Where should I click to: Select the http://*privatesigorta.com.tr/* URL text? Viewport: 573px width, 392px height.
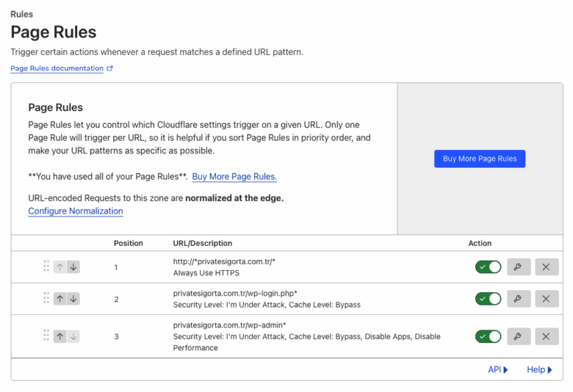(x=224, y=261)
